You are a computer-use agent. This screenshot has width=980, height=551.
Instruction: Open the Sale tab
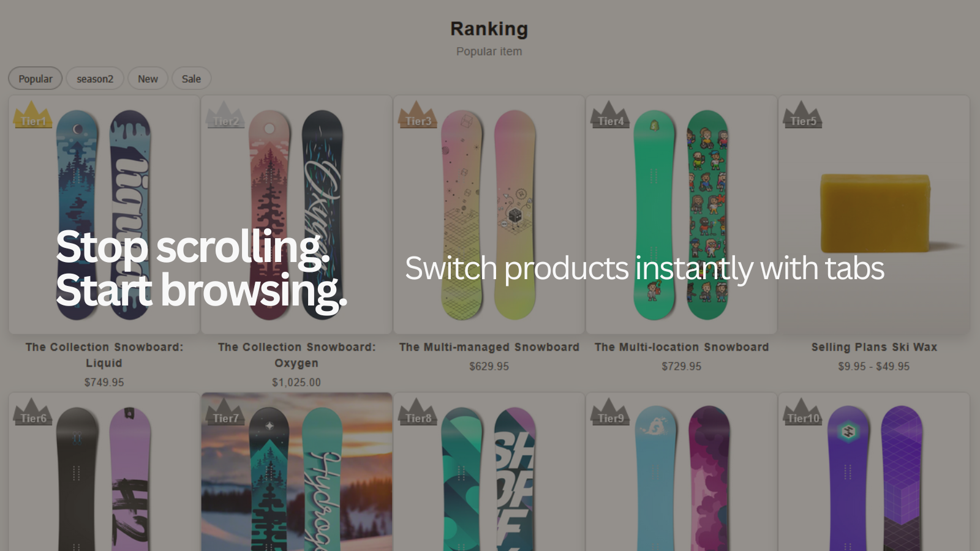191,78
